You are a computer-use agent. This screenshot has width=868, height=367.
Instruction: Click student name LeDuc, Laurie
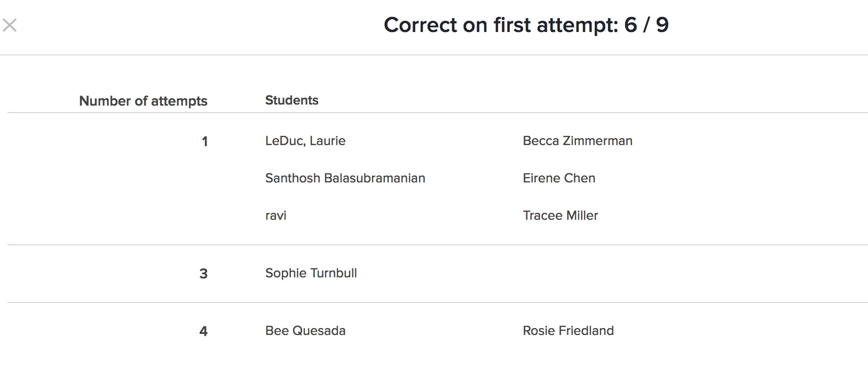click(x=305, y=141)
